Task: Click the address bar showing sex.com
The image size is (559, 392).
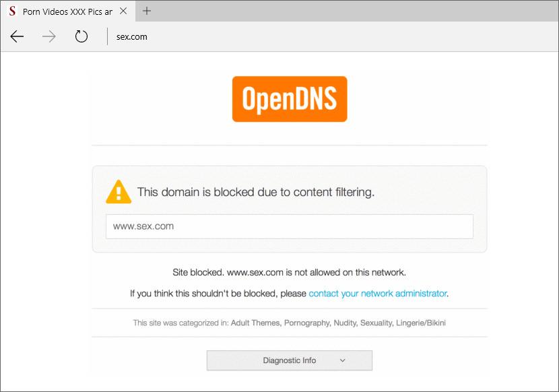Action: (x=131, y=37)
